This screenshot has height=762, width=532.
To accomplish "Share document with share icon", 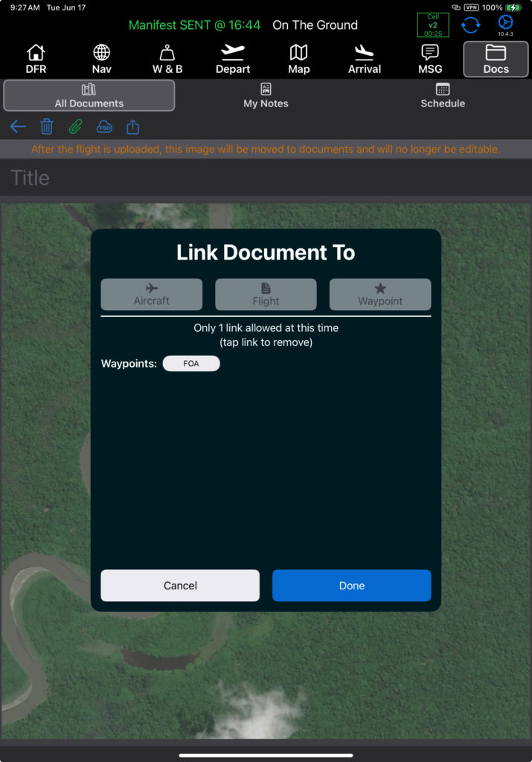I will (x=132, y=127).
